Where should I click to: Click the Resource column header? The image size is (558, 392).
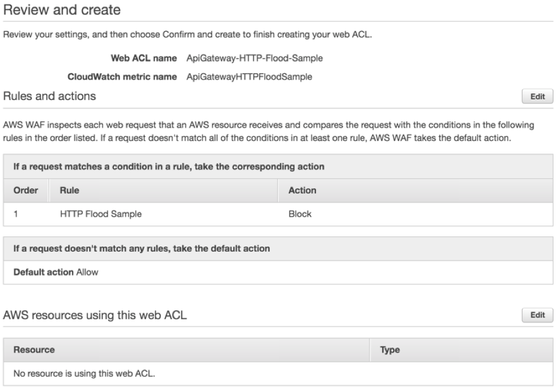tap(33, 349)
